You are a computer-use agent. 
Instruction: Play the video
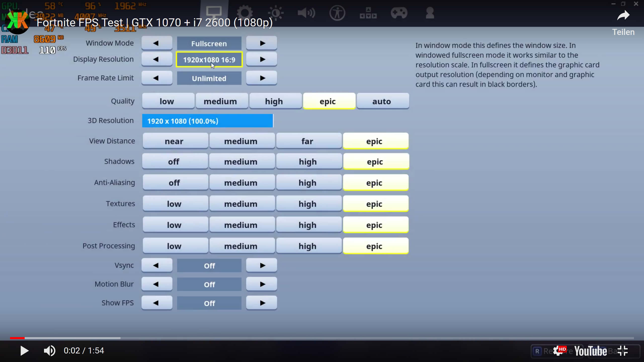[24, 351]
